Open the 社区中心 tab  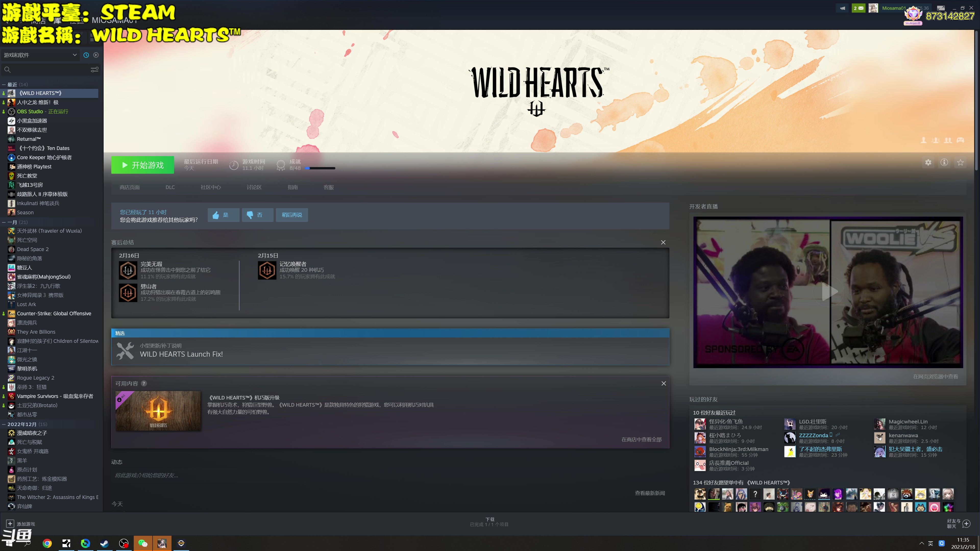pos(210,187)
